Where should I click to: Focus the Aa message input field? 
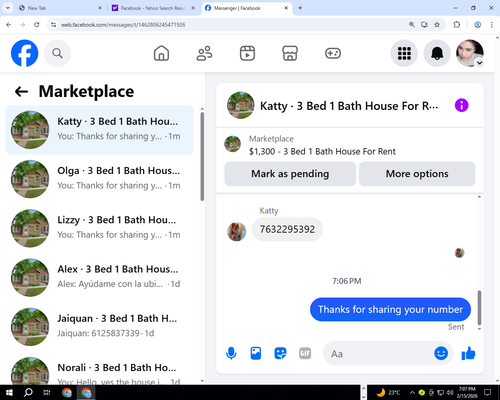click(377, 353)
